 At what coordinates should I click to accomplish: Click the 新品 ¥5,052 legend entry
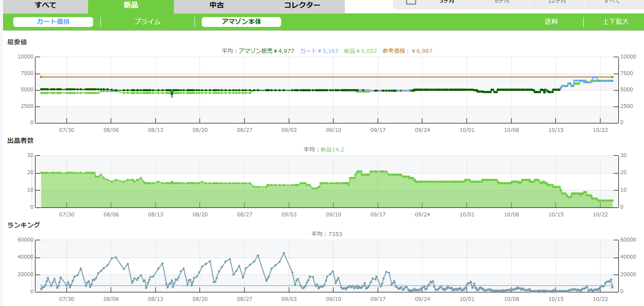coord(360,51)
